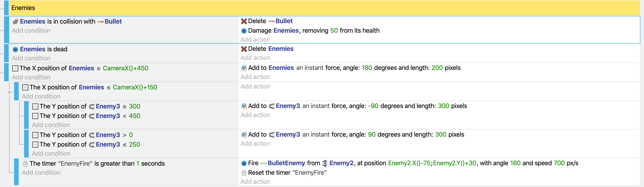The image size is (644, 187).
Task: Click the Enemy2 object icon in Fire action
Action: tap(325, 163)
